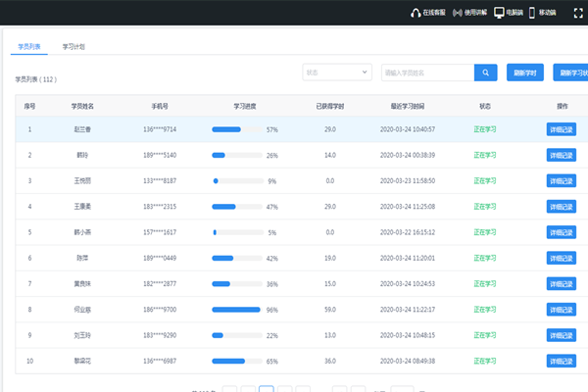588x392 pixels.
Task: Select the 学员列表 tab
Action: (30, 46)
